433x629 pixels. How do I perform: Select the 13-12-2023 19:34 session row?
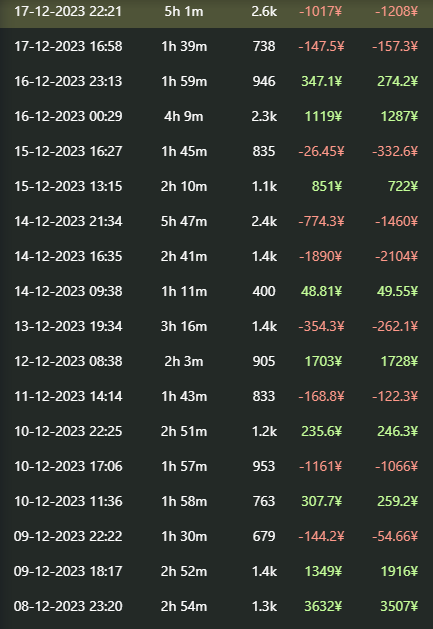click(216, 326)
